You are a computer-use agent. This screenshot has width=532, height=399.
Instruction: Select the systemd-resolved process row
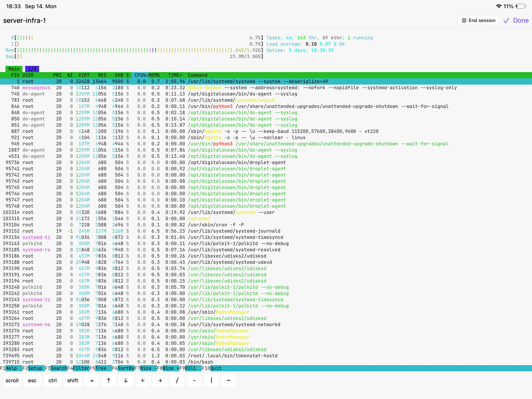266,250
